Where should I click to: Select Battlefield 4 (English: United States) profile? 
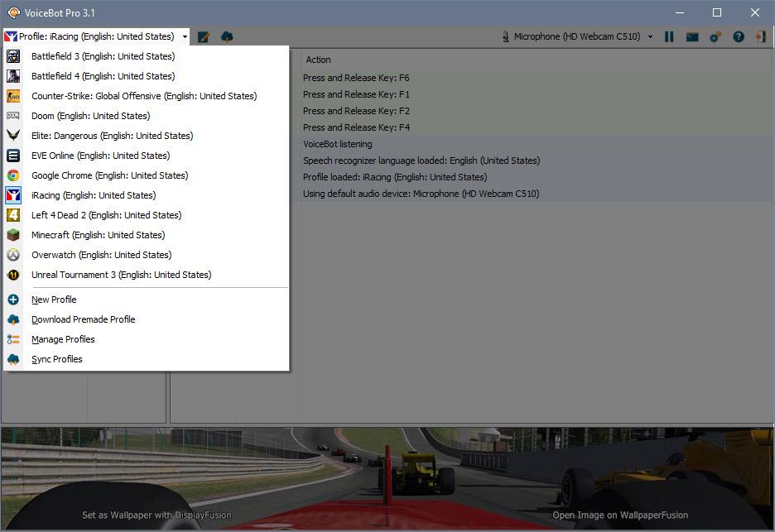click(x=147, y=76)
